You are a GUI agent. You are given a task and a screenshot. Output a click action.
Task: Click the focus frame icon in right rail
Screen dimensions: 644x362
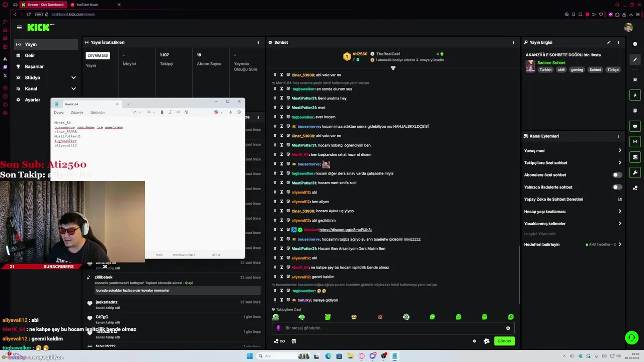(635, 79)
